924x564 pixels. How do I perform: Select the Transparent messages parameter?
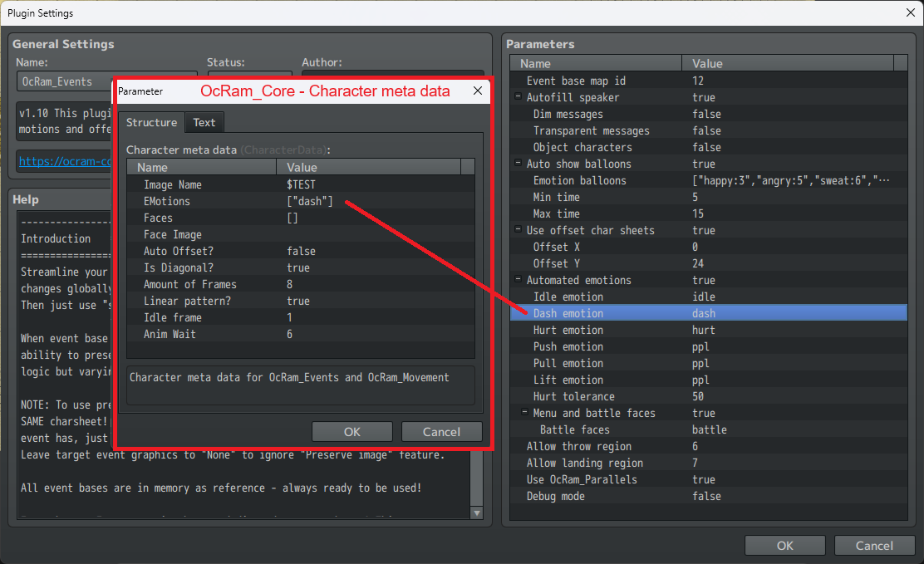(x=708, y=130)
